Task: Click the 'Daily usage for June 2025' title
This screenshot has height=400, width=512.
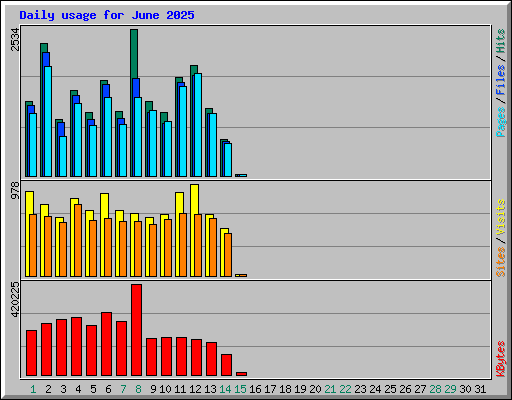Action: click(107, 15)
